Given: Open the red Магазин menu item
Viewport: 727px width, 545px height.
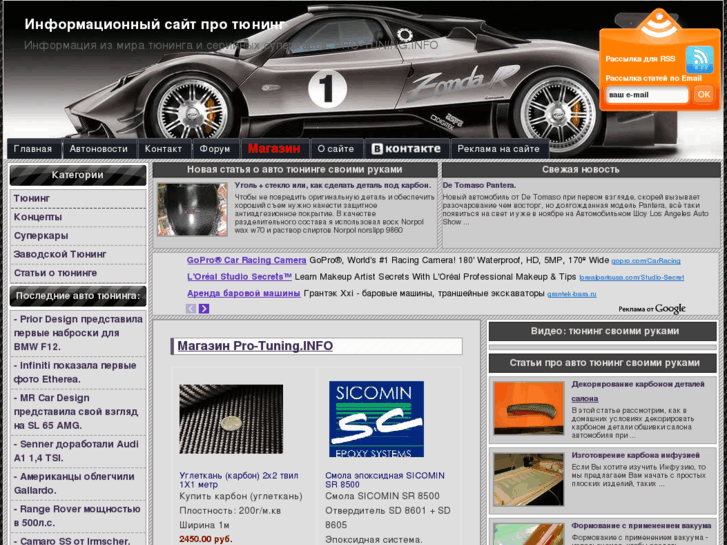Looking at the screenshot, I should coord(273,149).
